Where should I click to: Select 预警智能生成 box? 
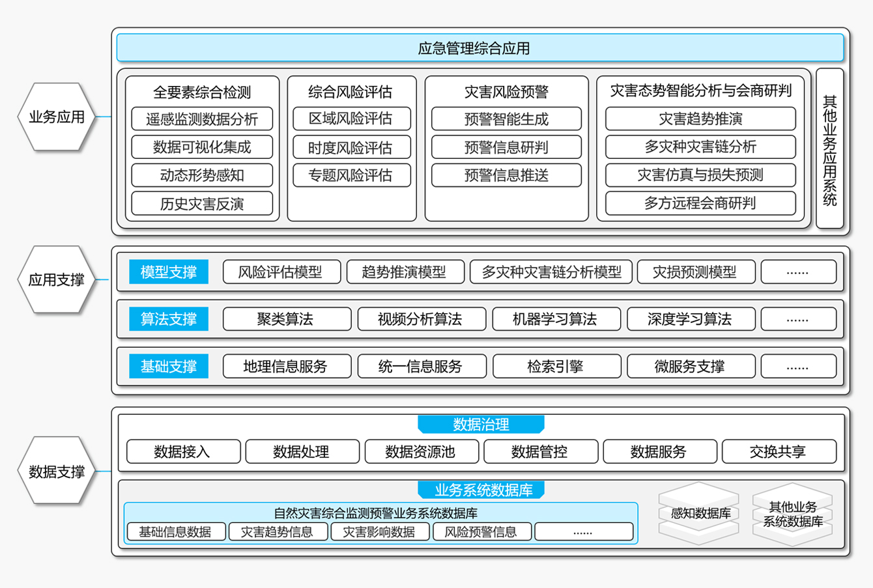click(x=506, y=119)
